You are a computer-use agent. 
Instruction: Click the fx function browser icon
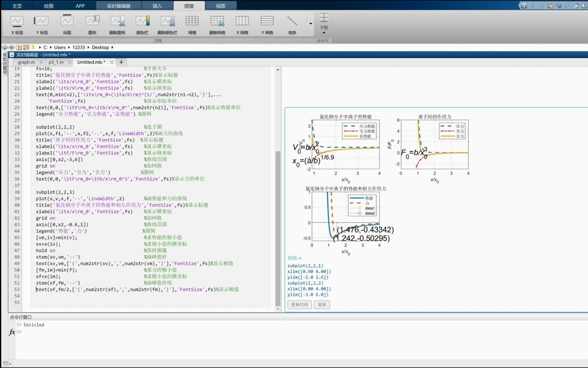click(12, 332)
